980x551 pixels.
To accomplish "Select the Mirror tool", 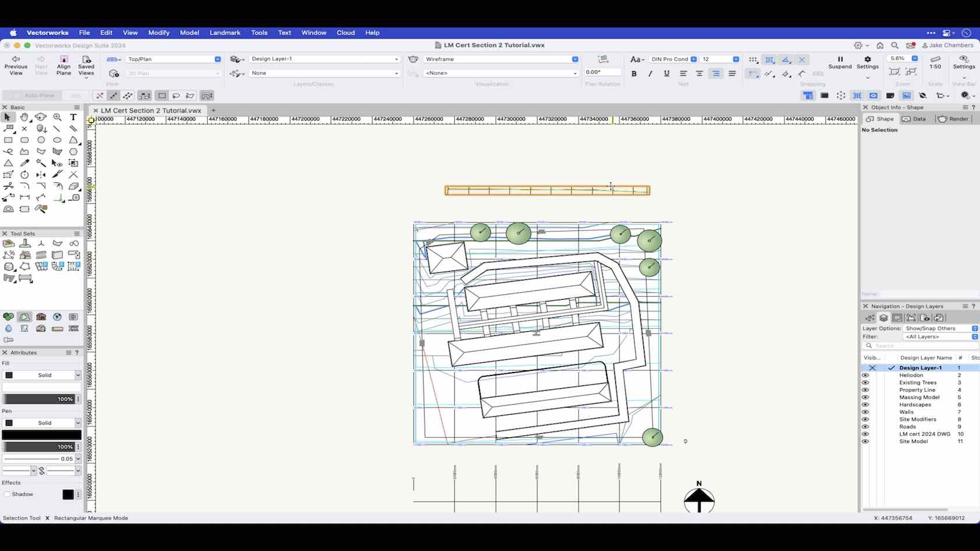I will [41, 174].
